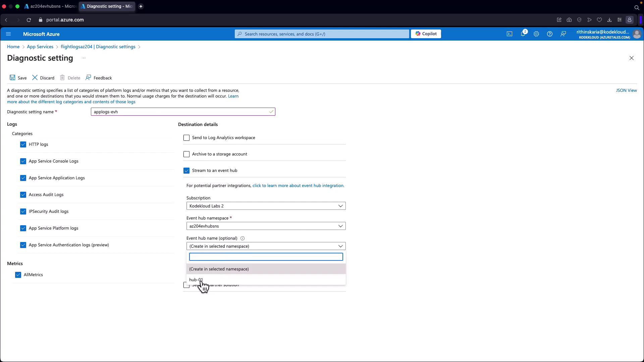Open the portal hamburger menu
The height and width of the screenshot is (362, 644).
(8, 34)
